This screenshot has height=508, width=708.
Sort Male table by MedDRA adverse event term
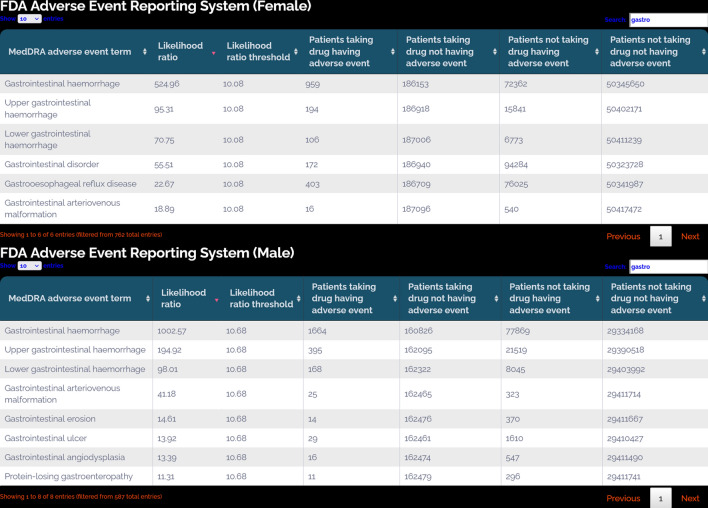[x=76, y=298]
